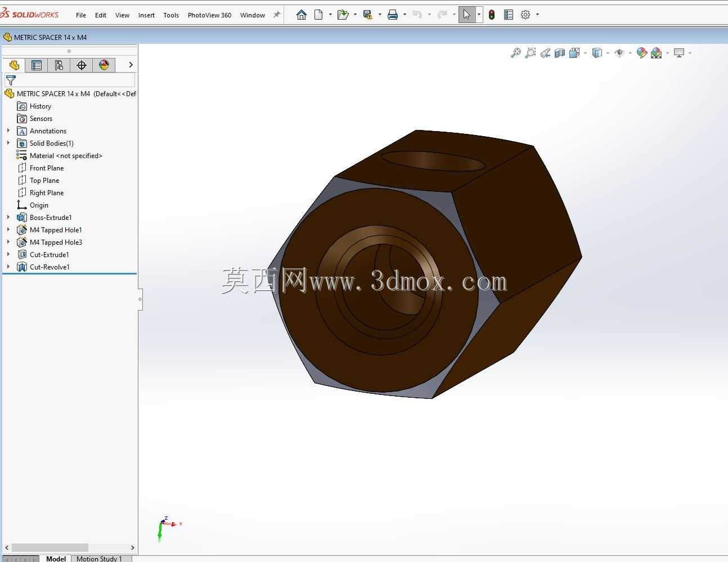Screen dimensions: 728x562
Task: Select the Zoom to Area tool
Action: (x=530, y=53)
